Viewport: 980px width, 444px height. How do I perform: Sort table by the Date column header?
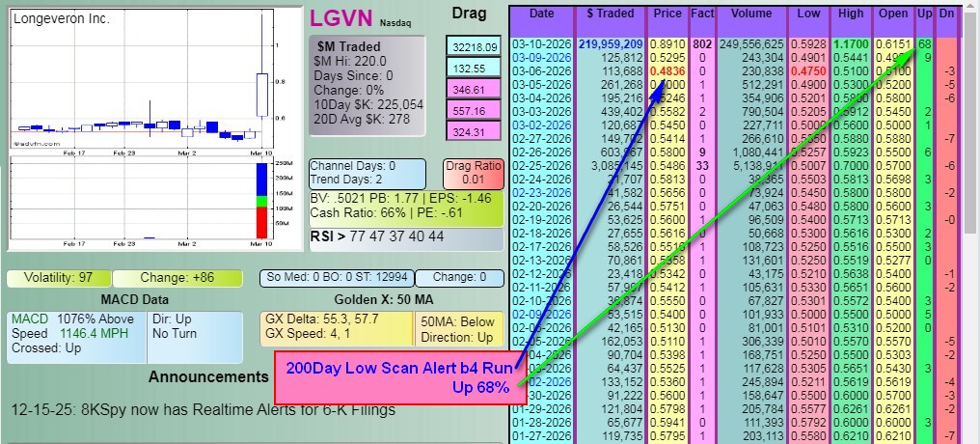541,14
